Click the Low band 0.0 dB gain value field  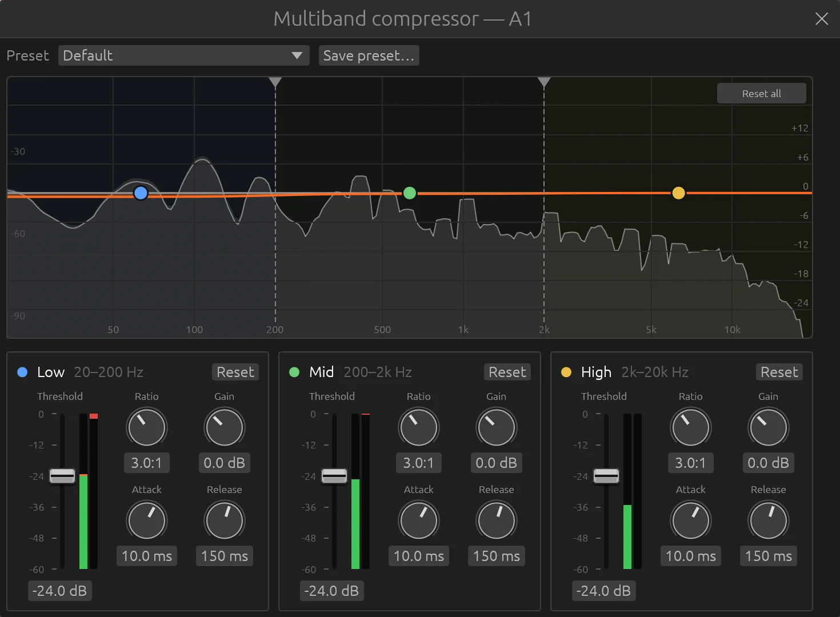(225, 463)
